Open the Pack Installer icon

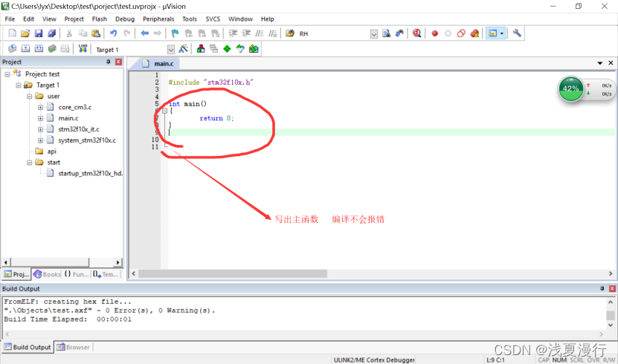(254, 49)
